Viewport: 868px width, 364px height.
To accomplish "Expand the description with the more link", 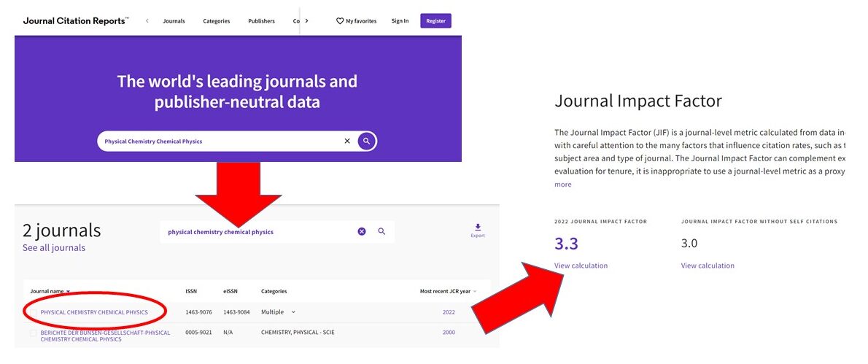I will [563, 185].
